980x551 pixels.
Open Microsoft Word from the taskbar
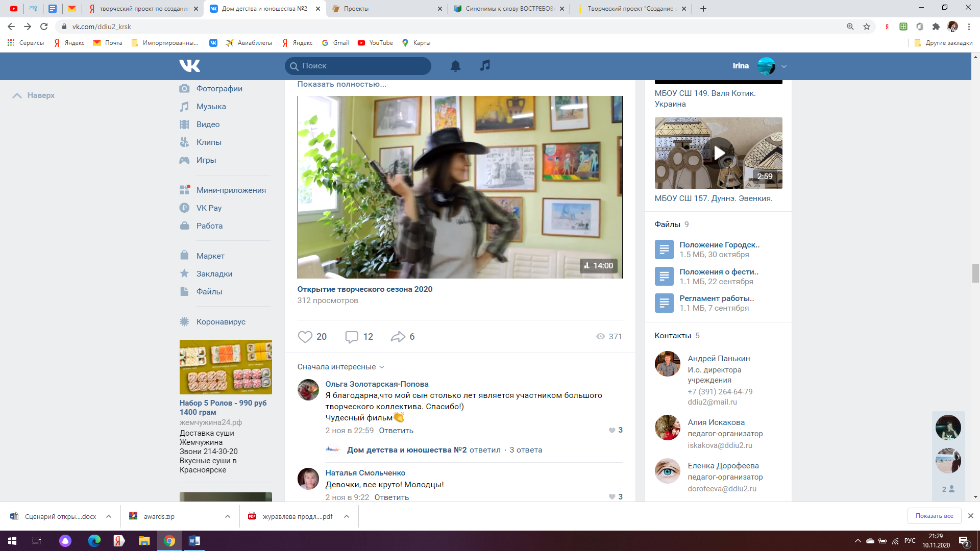[x=194, y=541]
